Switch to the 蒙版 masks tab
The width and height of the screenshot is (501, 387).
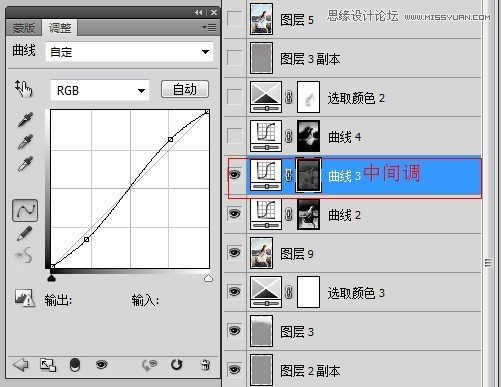[23, 28]
